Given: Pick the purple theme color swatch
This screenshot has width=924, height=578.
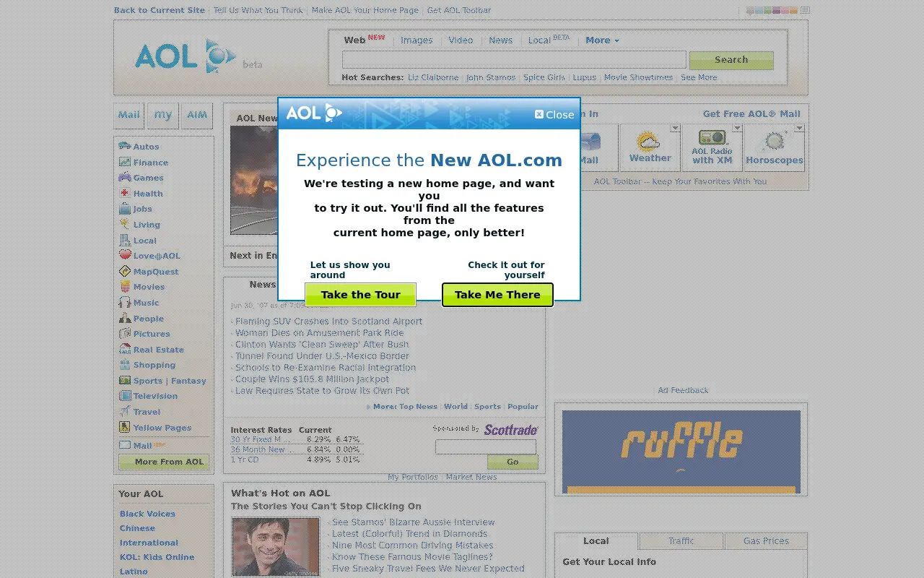Looking at the screenshot, I should [776, 10].
